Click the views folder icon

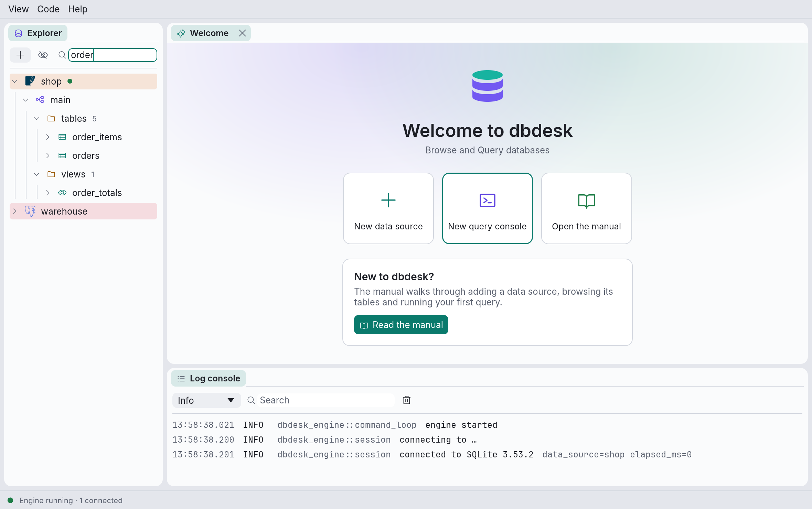51,174
